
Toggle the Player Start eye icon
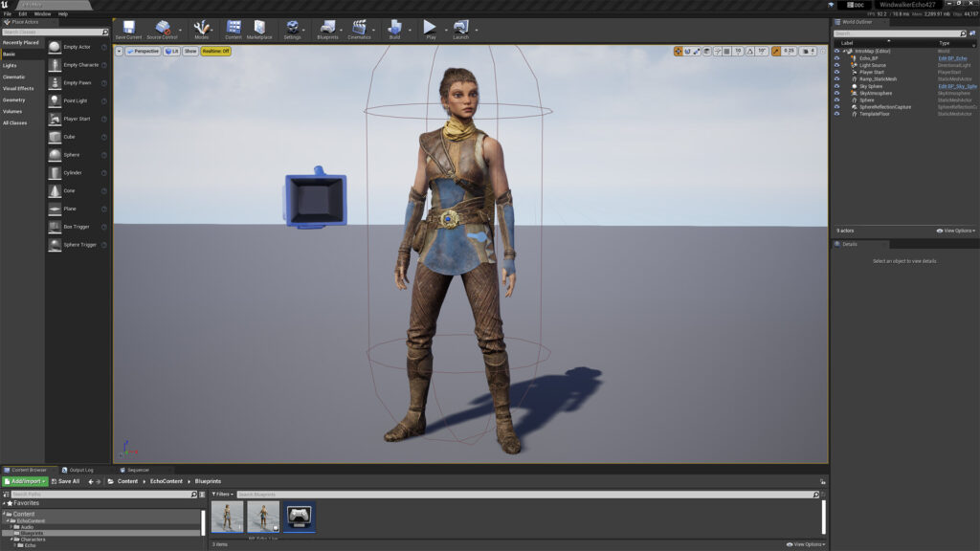coord(836,72)
